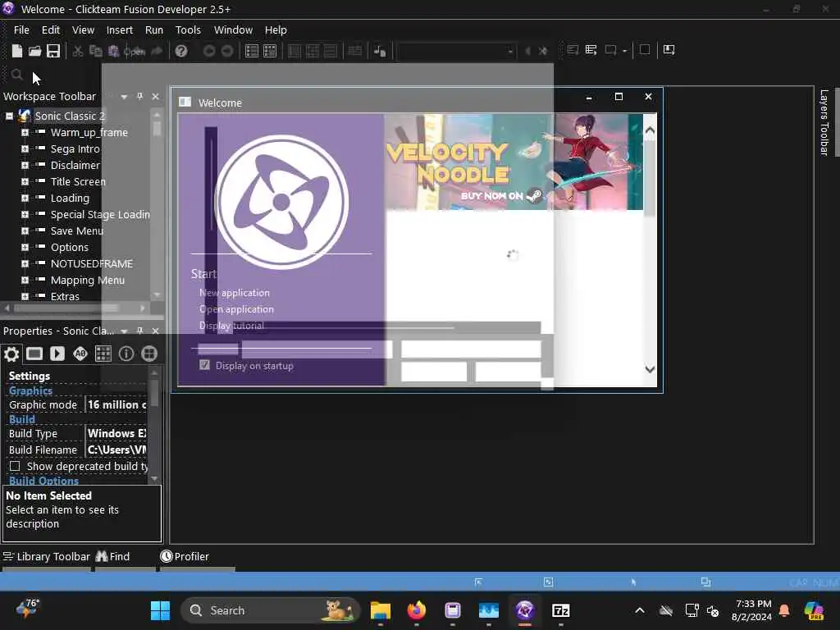
Task: Click the Find binoculars icon
Action: coord(101,556)
